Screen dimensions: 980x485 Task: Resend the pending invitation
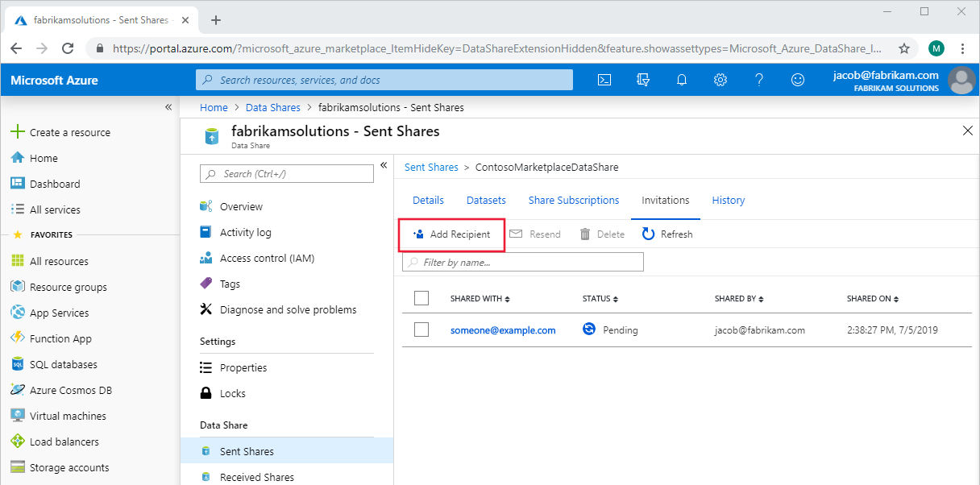coord(535,234)
